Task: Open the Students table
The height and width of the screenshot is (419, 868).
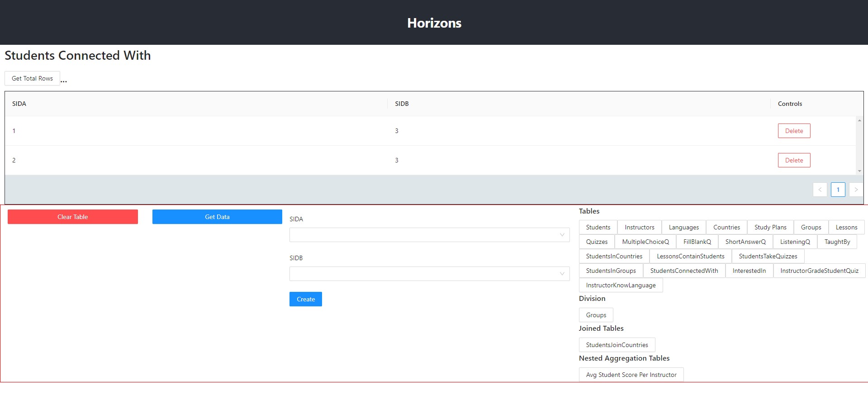Action: coord(598,227)
